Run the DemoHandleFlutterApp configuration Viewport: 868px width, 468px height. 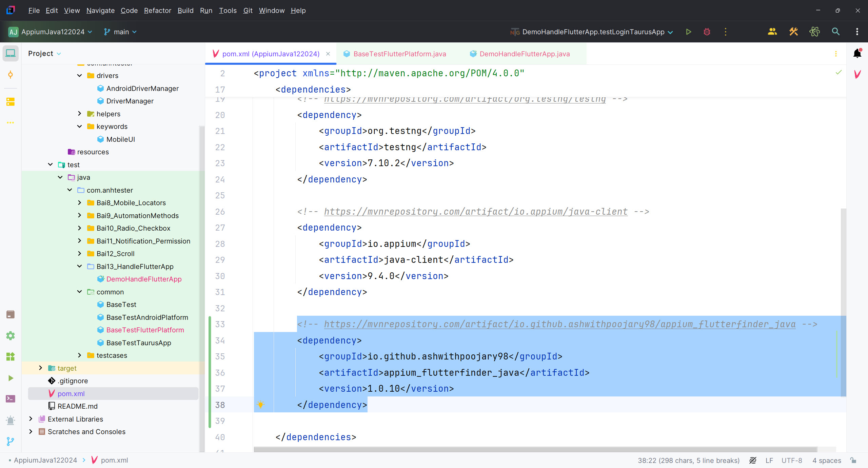[x=688, y=32]
